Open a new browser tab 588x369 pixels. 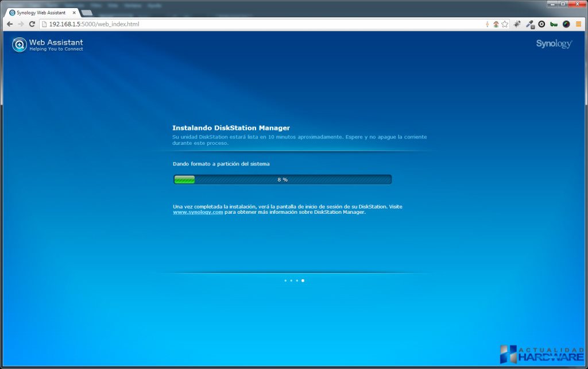click(x=87, y=13)
